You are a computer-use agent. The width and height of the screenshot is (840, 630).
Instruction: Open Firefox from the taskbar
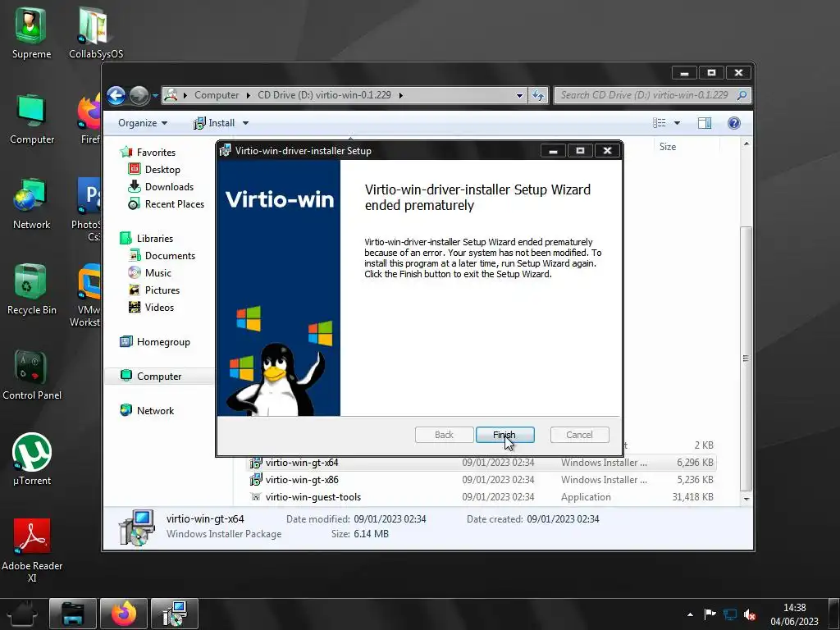tap(124, 614)
